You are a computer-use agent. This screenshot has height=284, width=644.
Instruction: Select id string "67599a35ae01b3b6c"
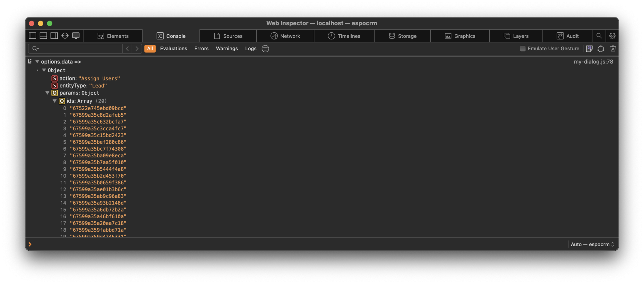[98, 189]
